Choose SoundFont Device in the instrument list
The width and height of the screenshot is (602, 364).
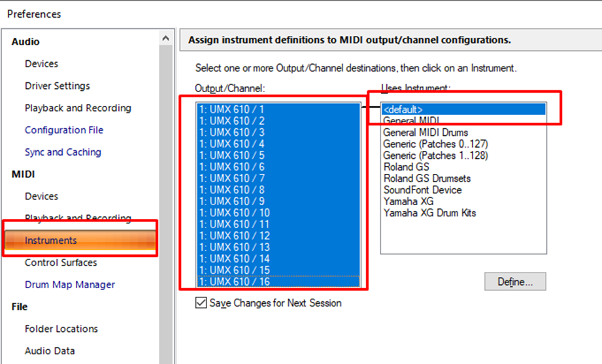422,190
